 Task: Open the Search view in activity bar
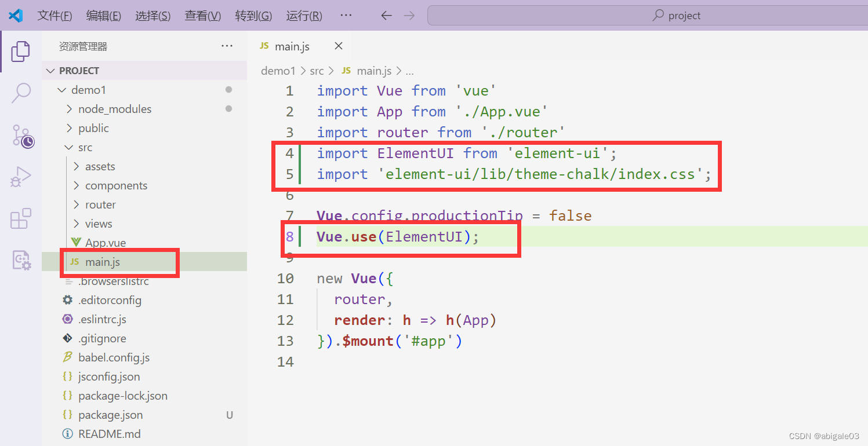pyautogui.click(x=21, y=93)
